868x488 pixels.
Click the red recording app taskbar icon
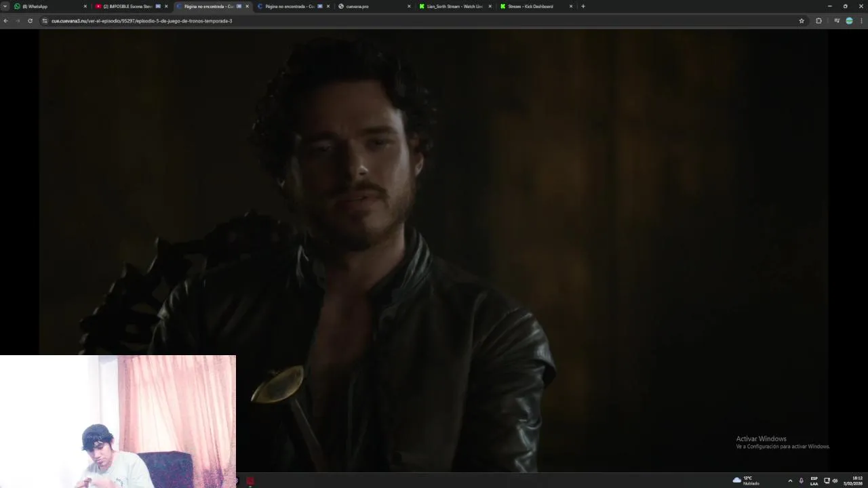[250, 481]
